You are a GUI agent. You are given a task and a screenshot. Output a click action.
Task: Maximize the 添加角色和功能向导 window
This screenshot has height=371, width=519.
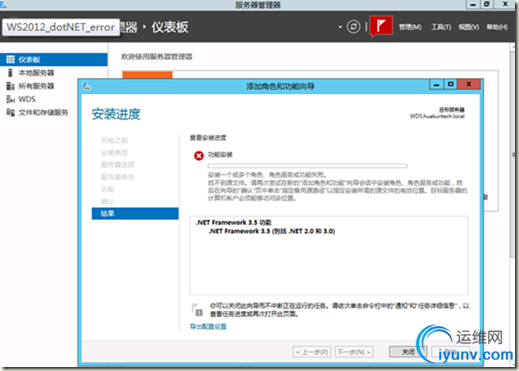pyautogui.click(x=450, y=84)
